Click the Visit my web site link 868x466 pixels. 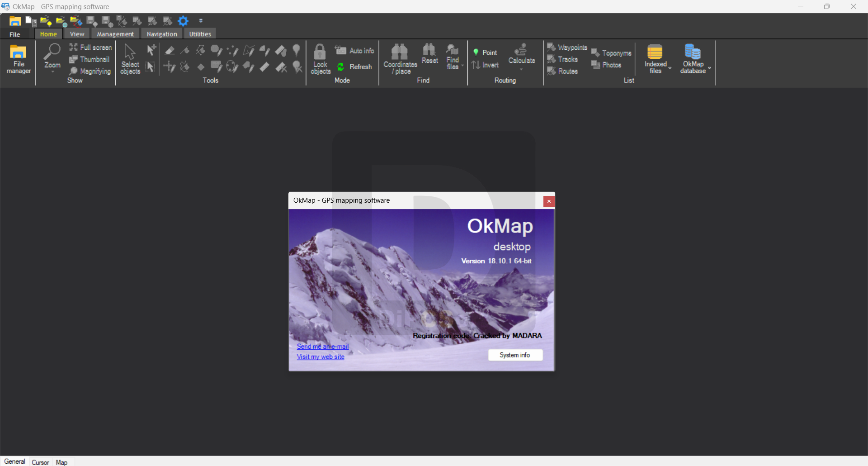click(x=321, y=357)
